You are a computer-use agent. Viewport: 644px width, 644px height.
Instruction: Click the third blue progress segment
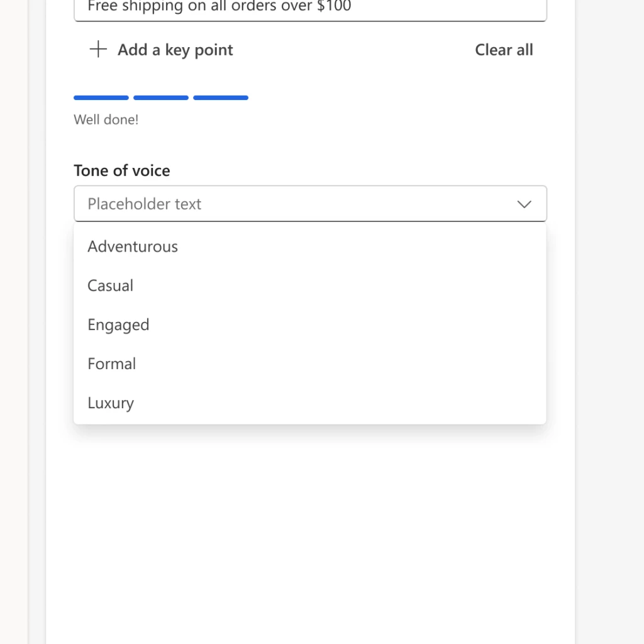220,97
